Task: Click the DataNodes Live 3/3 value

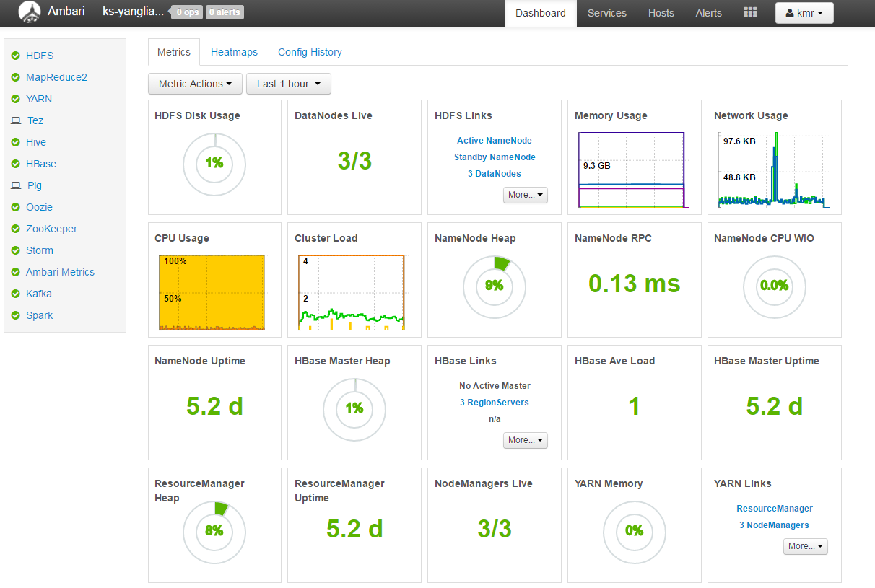Action: 354,161
